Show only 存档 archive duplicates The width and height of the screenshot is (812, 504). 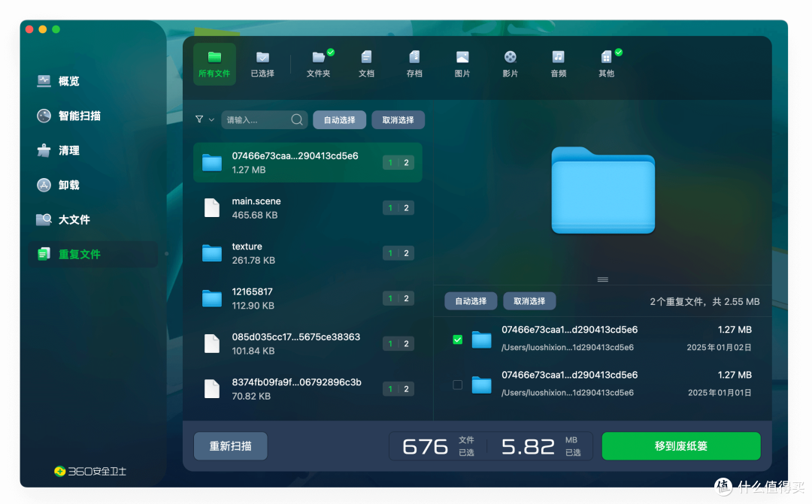pyautogui.click(x=414, y=64)
